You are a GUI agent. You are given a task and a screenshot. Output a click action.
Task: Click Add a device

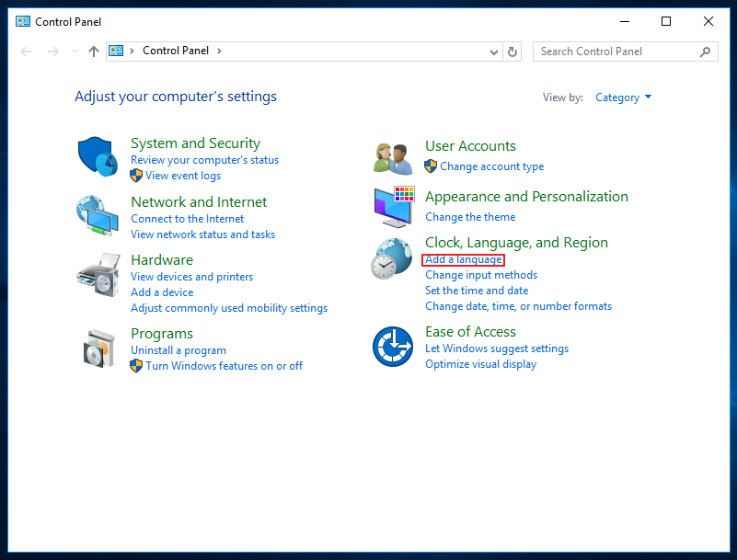coord(162,291)
